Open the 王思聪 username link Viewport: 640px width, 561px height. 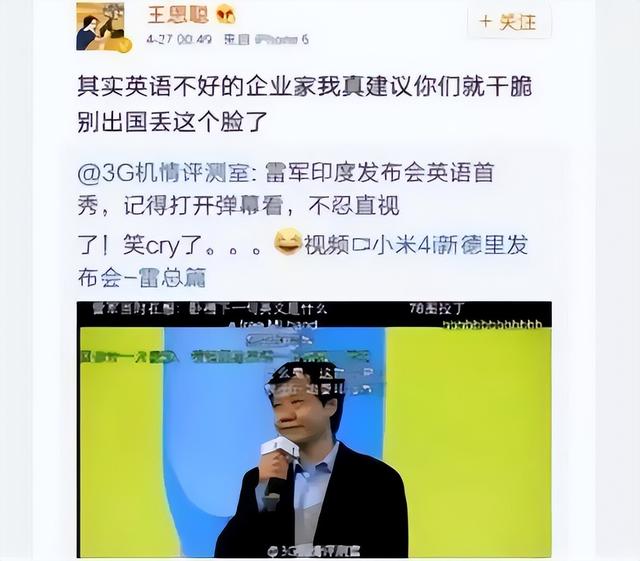178,15
